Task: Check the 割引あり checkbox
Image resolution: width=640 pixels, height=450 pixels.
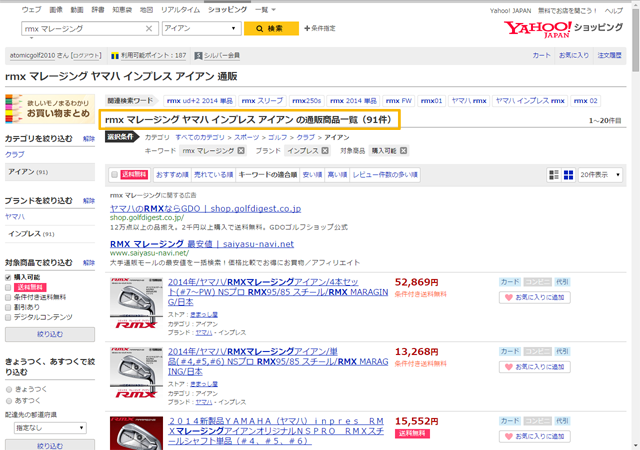Action: (x=8, y=307)
